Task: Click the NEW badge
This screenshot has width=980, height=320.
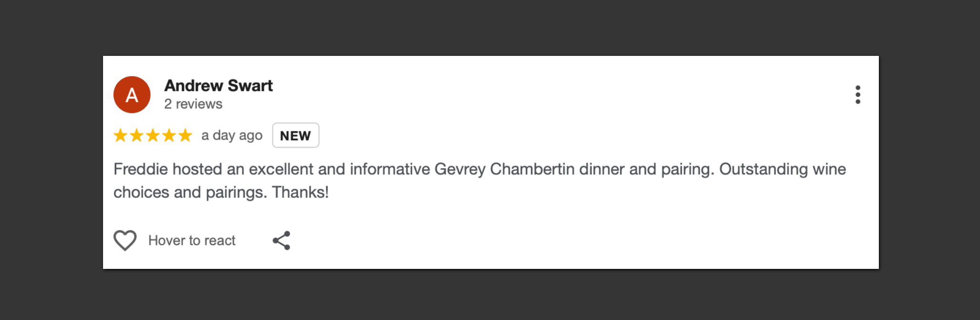Action: point(295,136)
